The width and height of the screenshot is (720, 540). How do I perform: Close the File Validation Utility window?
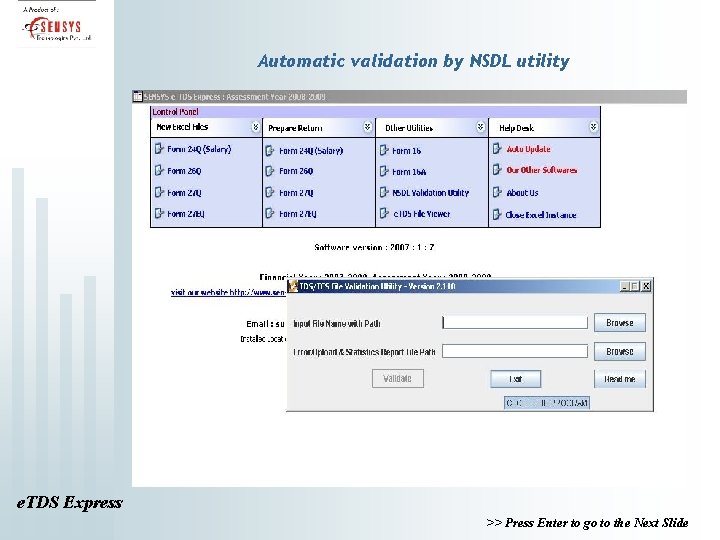pyautogui.click(x=646, y=287)
